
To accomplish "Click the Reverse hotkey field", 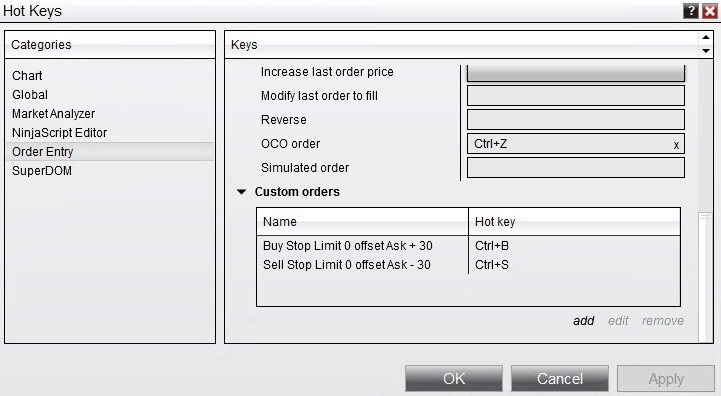I will pos(576,120).
